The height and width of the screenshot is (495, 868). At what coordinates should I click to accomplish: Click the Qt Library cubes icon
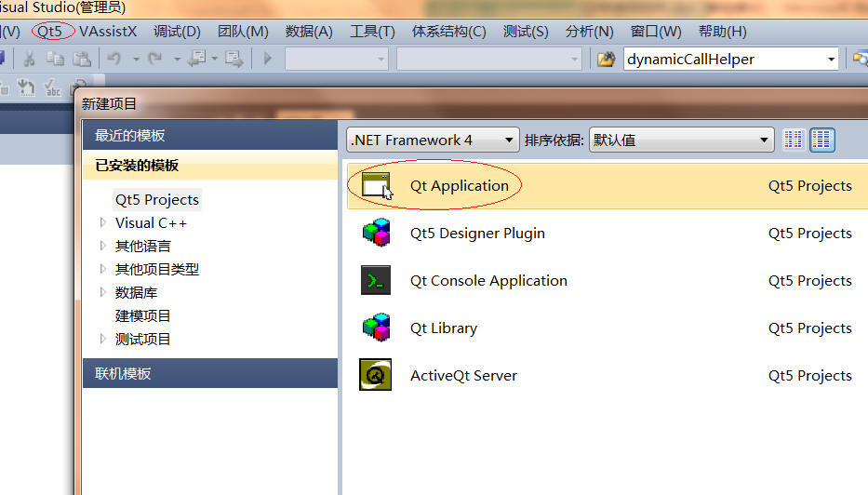click(x=377, y=328)
